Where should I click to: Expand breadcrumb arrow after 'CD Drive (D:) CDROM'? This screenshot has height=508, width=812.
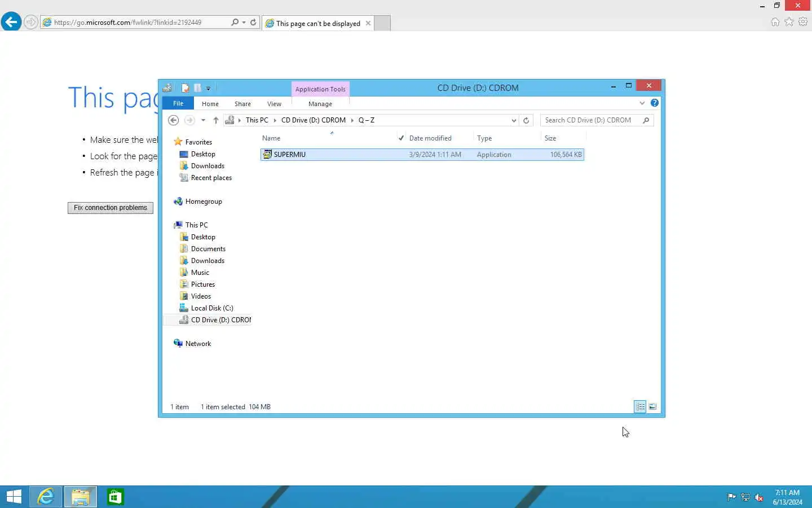coord(352,120)
